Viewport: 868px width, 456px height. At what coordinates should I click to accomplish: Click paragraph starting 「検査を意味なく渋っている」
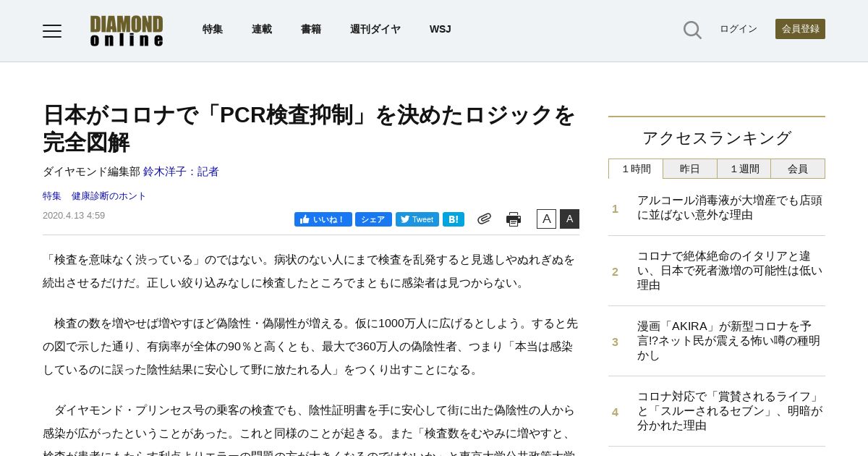point(310,271)
